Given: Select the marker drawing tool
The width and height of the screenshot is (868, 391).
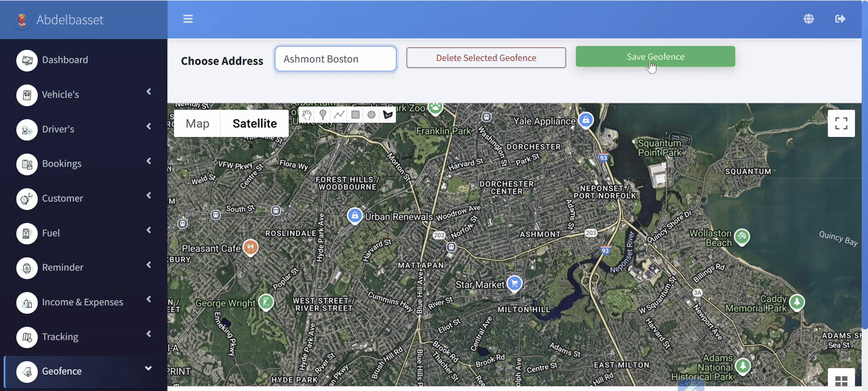Looking at the screenshot, I should 323,115.
